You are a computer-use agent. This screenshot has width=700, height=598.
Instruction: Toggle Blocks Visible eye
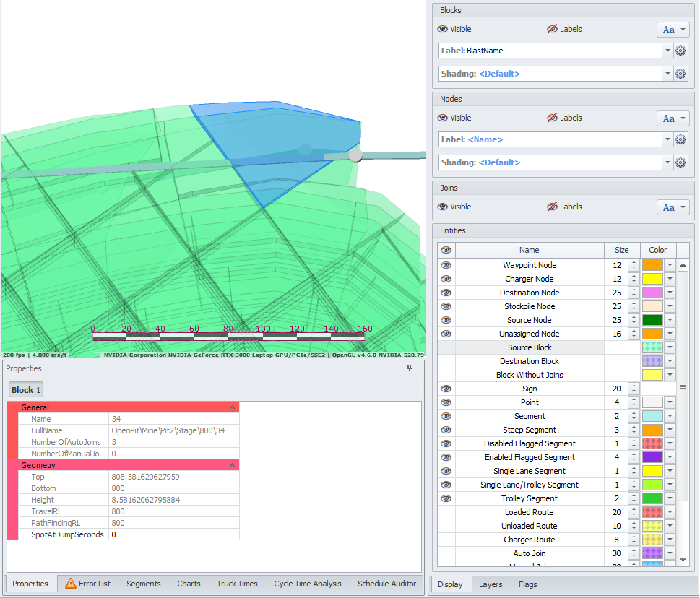tap(443, 30)
